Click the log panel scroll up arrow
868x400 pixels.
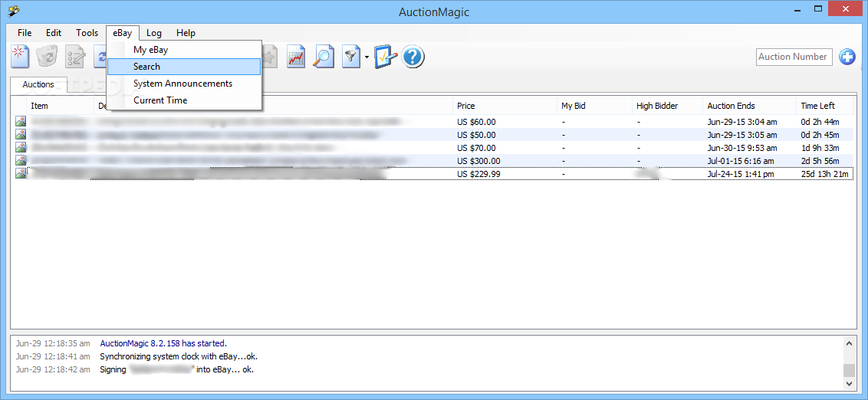tap(849, 343)
